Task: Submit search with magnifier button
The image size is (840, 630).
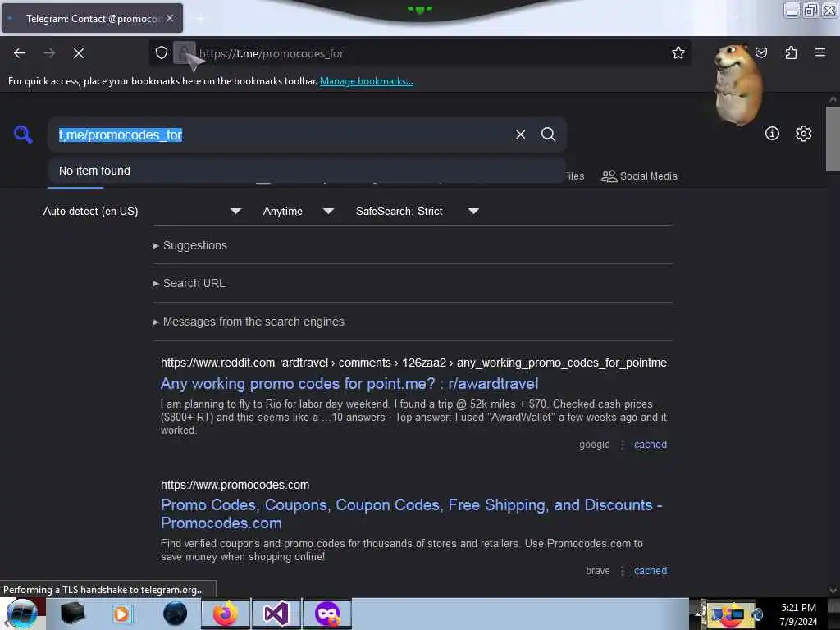Action: tap(548, 135)
